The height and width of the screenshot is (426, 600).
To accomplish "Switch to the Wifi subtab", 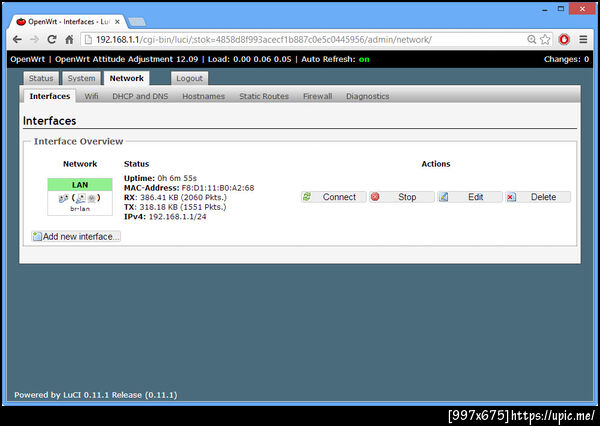I will click(x=91, y=96).
